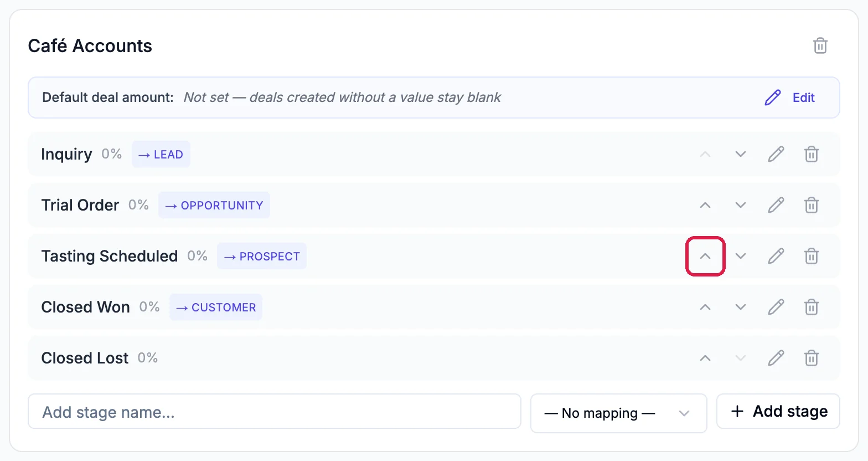Select the 'Closed Lost' stage name
This screenshot has height=461, width=868.
pyautogui.click(x=85, y=358)
